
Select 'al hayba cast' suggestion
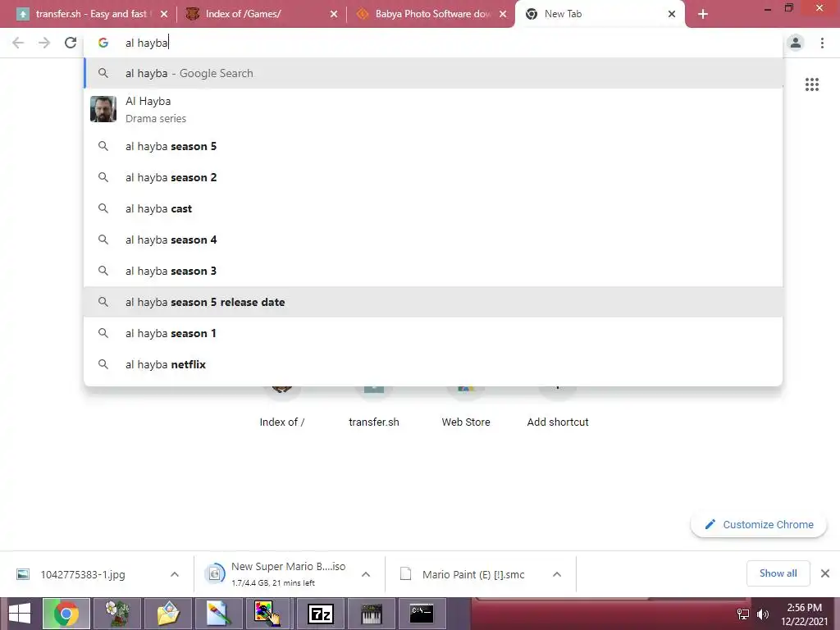coord(433,208)
